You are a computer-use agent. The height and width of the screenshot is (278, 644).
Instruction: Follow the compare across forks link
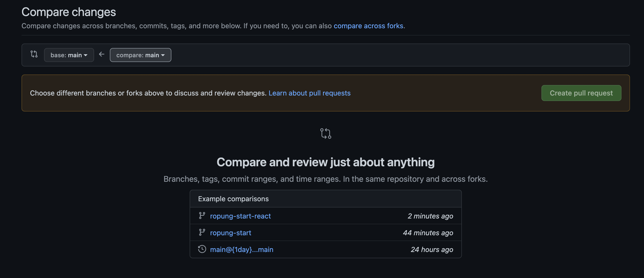tap(368, 26)
